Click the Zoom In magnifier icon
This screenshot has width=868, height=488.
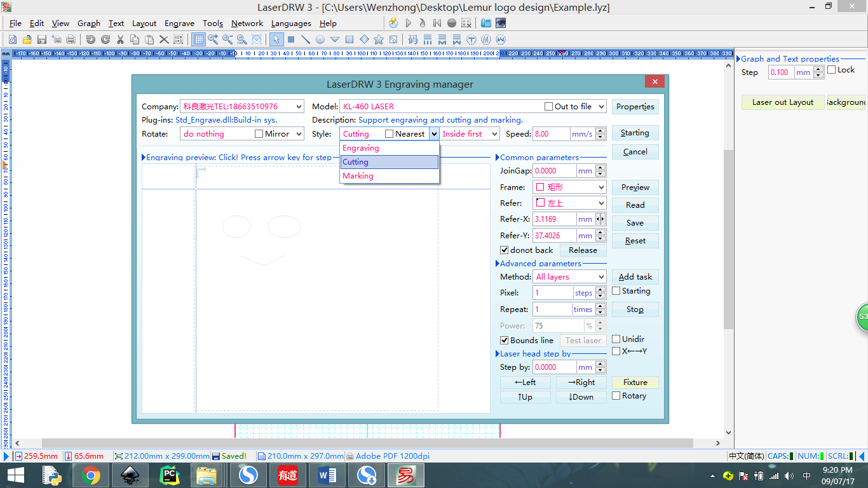pos(213,39)
